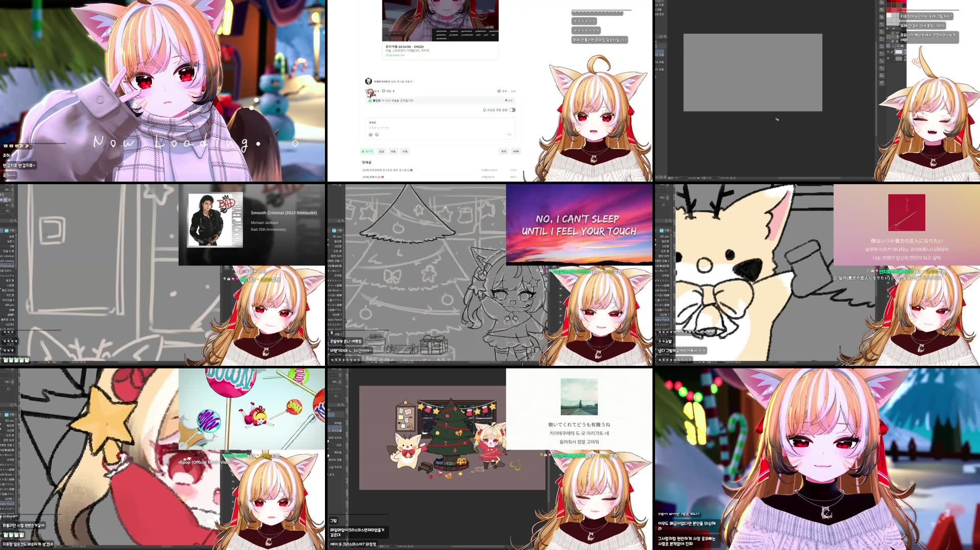Click the emoji icon in the comment editor
The image size is (980, 550).
pos(377,135)
